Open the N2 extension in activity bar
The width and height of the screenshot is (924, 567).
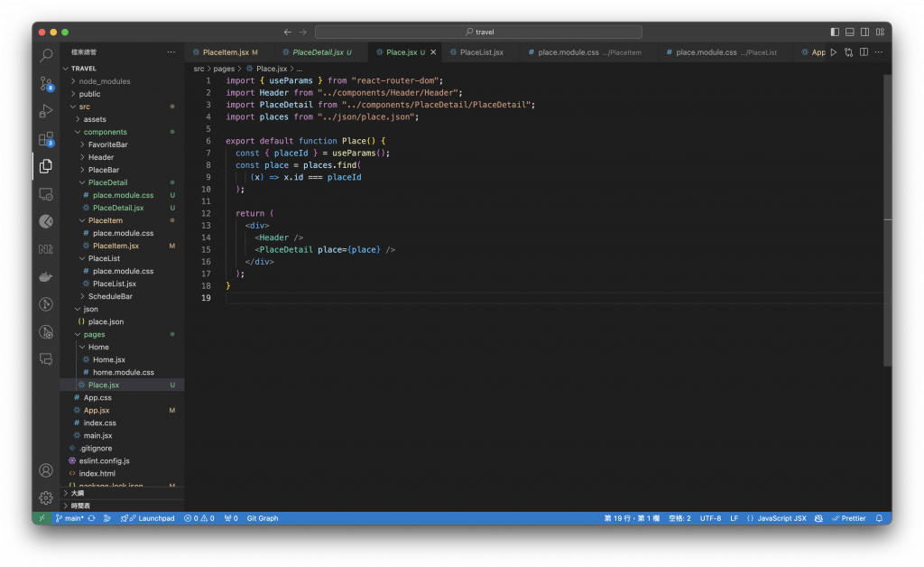(46, 248)
